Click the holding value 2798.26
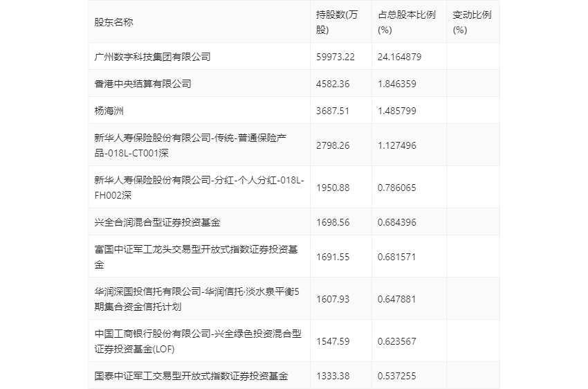Viewport: 588px width, 389px height. [x=333, y=145]
